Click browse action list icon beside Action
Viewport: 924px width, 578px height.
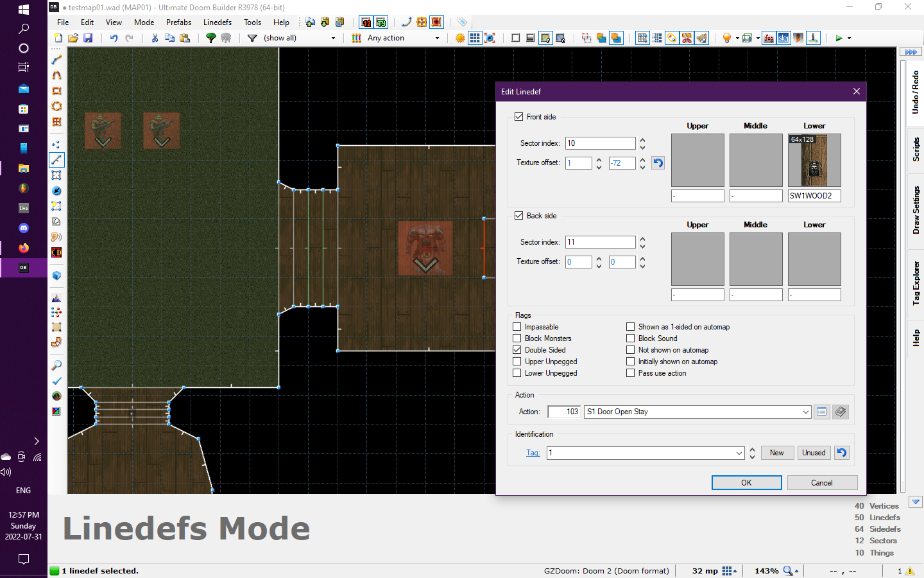(821, 412)
